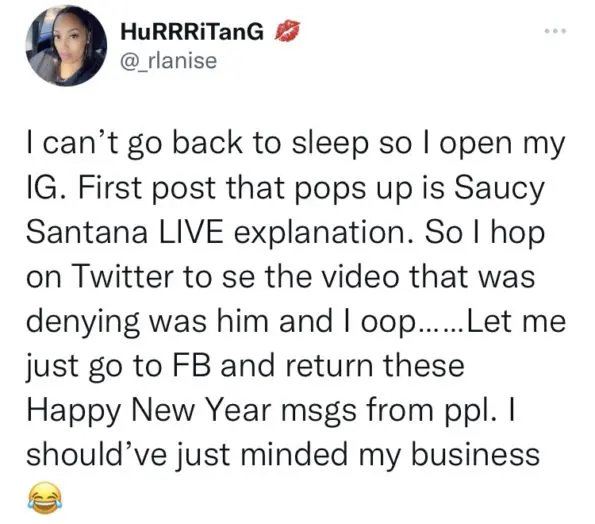Click the laughing crying face emoji
The image size is (595, 524).
(x=45, y=497)
